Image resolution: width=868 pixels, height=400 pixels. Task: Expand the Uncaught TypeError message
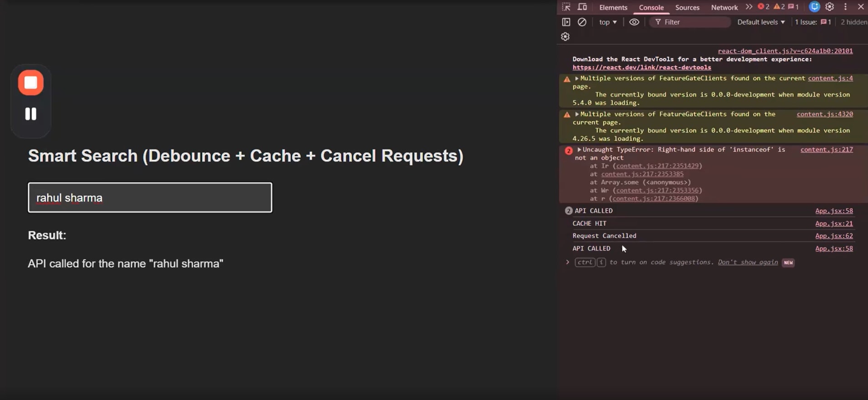pos(579,150)
